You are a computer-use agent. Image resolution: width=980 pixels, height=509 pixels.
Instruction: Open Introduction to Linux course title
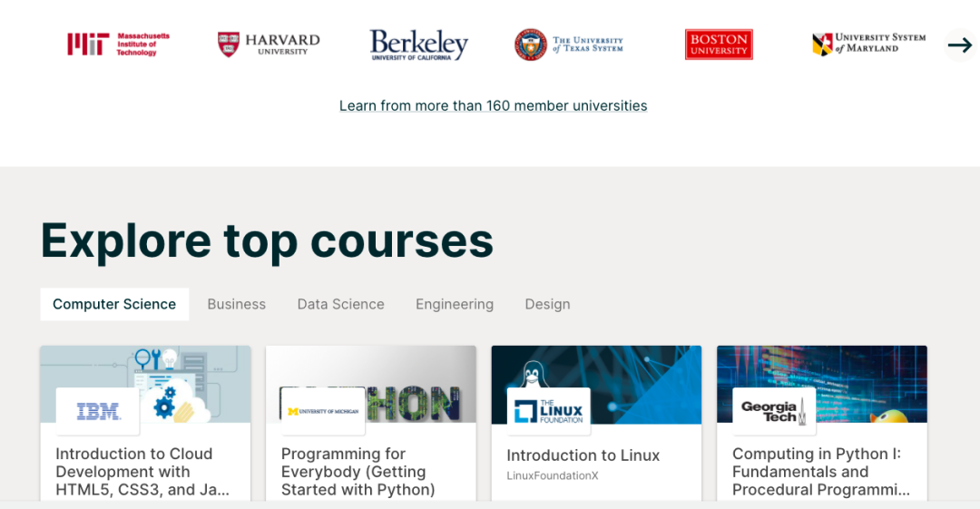583,455
